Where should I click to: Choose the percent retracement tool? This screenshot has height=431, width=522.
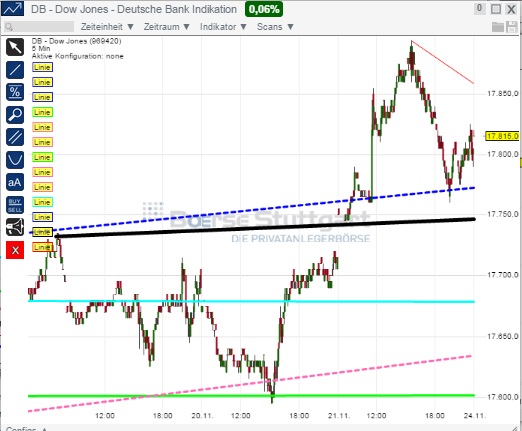15,92
